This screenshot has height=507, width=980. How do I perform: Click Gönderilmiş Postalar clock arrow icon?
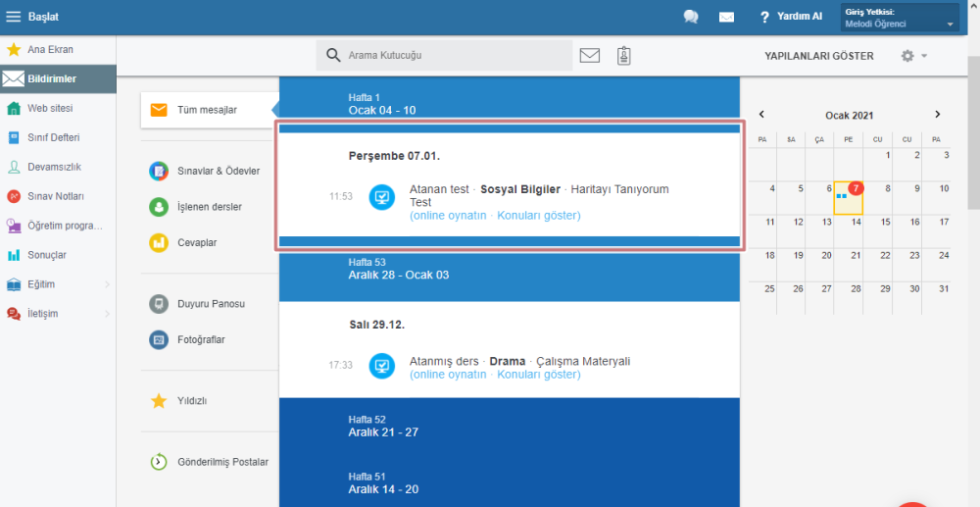coord(159,462)
